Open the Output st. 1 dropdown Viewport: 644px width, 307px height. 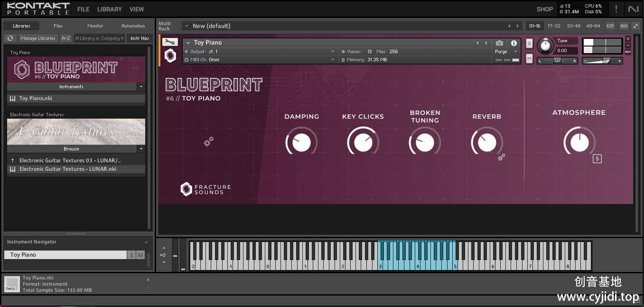click(333, 51)
